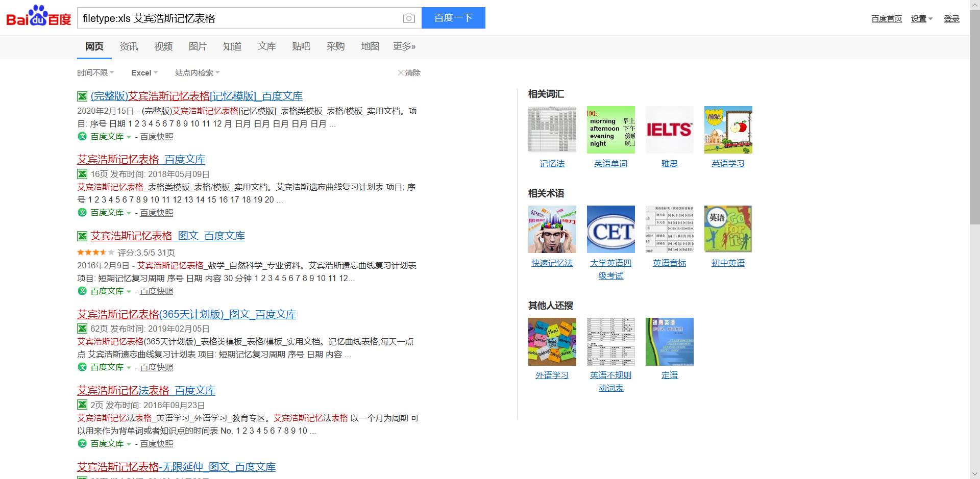Click the green Excel icon on the first result
Screen dimensions: 980x479
(x=82, y=95)
